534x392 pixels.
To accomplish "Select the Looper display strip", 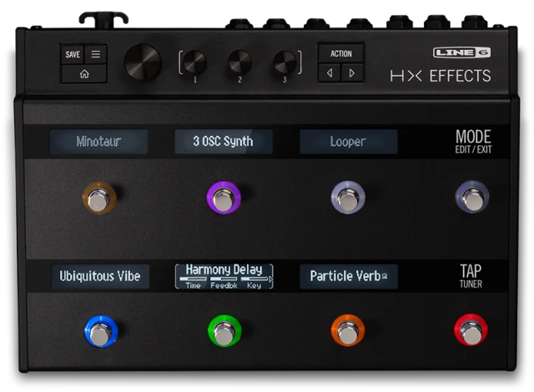I will pyautogui.click(x=348, y=141).
